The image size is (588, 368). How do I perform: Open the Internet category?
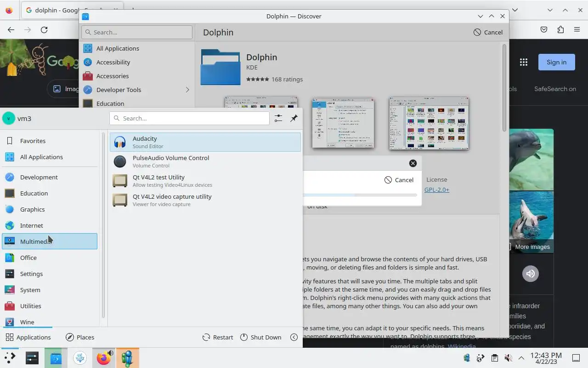coord(50,225)
